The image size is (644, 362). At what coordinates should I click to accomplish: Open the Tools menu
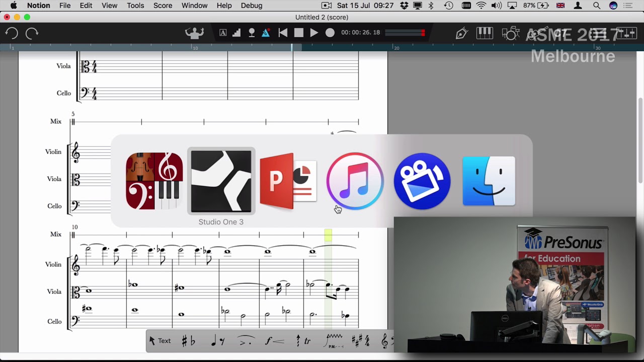135,6
